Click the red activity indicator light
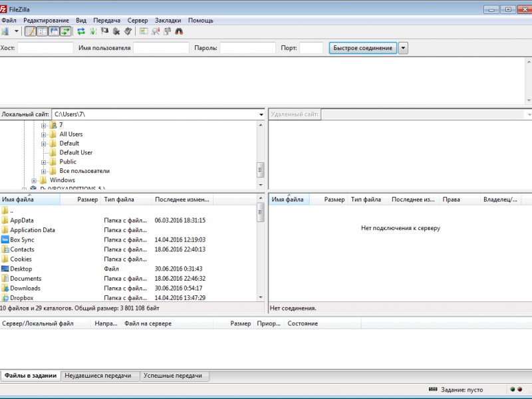The width and height of the screenshot is (532, 399). [520, 389]
